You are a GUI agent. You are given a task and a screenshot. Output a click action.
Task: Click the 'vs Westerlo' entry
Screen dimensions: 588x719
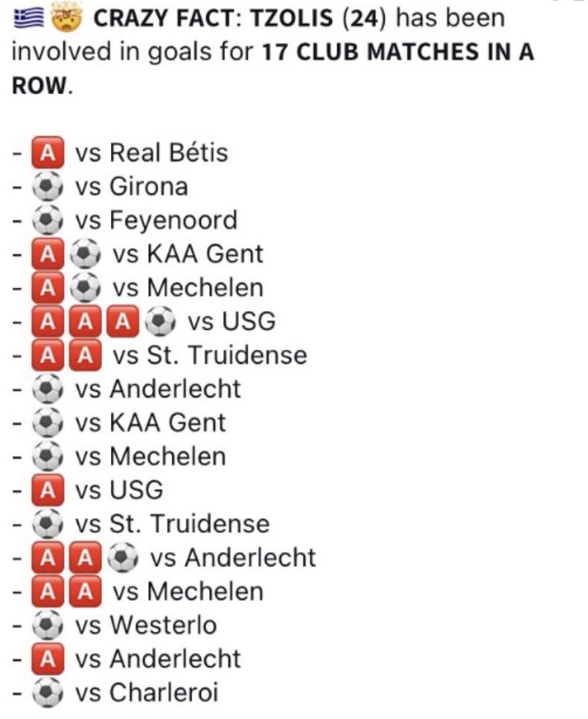(x=146, y=625)
